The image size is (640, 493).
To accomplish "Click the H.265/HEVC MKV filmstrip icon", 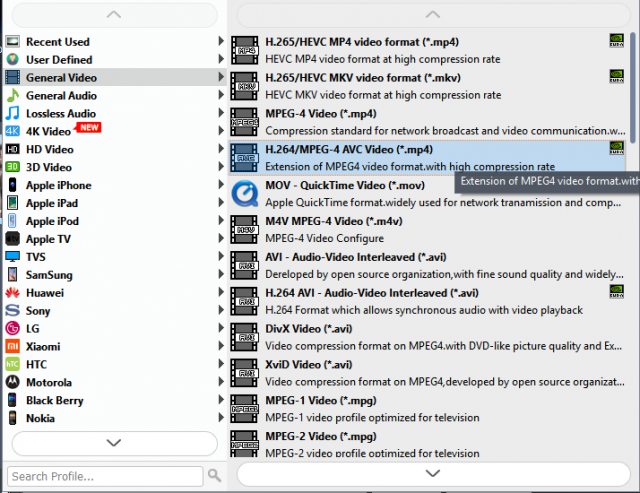I will point(244,86).
